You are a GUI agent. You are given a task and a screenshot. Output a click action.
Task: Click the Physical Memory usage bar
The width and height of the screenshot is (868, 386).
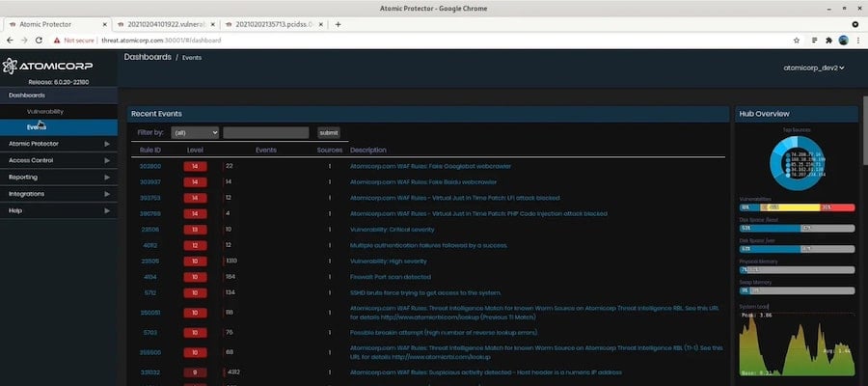tap(798, 269)
